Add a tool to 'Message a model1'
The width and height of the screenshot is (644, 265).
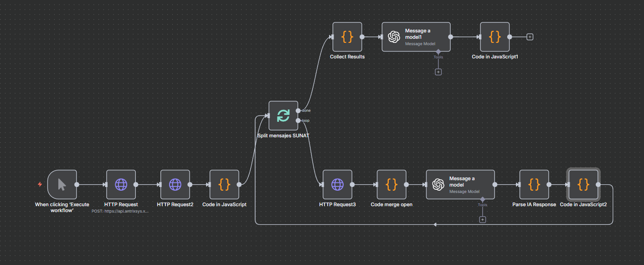tap(438, 72)
